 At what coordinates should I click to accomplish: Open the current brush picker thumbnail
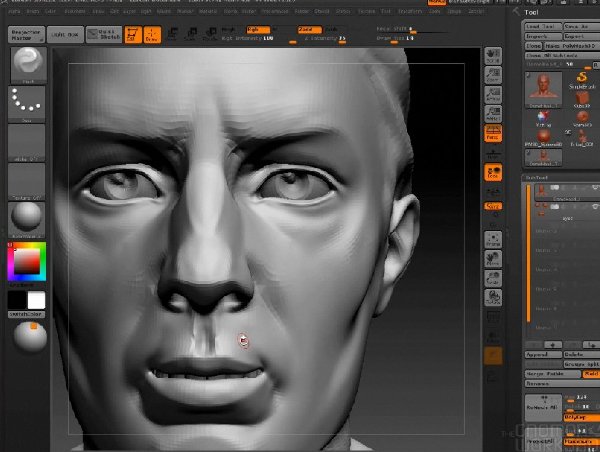tap(28, 65)
